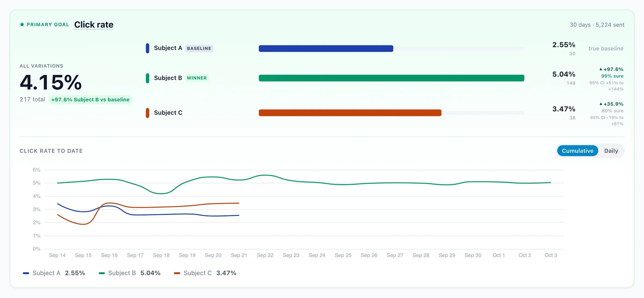The image size is (644, 298).
Task: Click the Sep 21 axis label
Action: (x=239, y=255)
